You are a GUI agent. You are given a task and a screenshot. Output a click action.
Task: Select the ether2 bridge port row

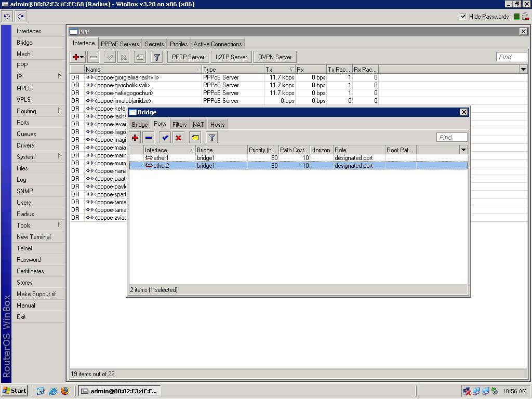[x=298, y=166]
